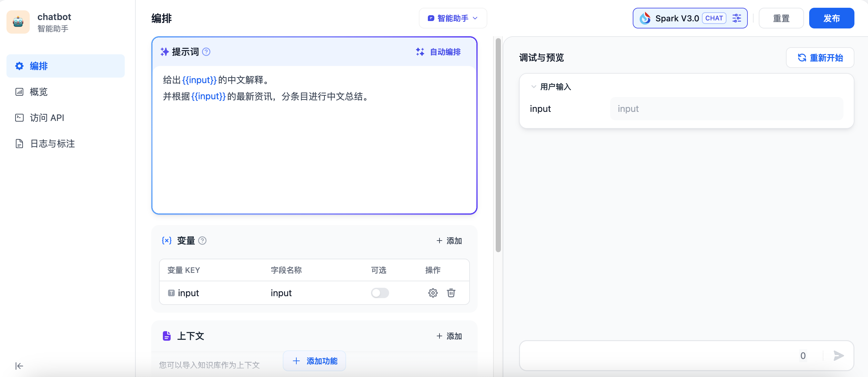
Task: Delete the input variable with trash icon
Action: point(451,293)
